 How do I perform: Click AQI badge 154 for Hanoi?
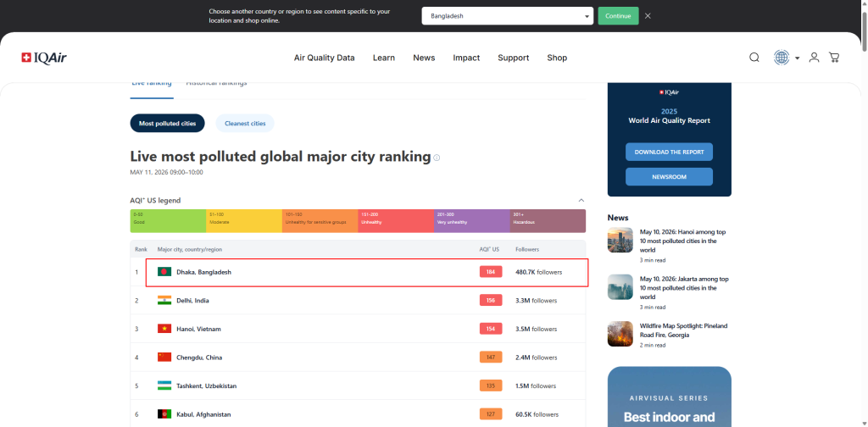[491, 329]
